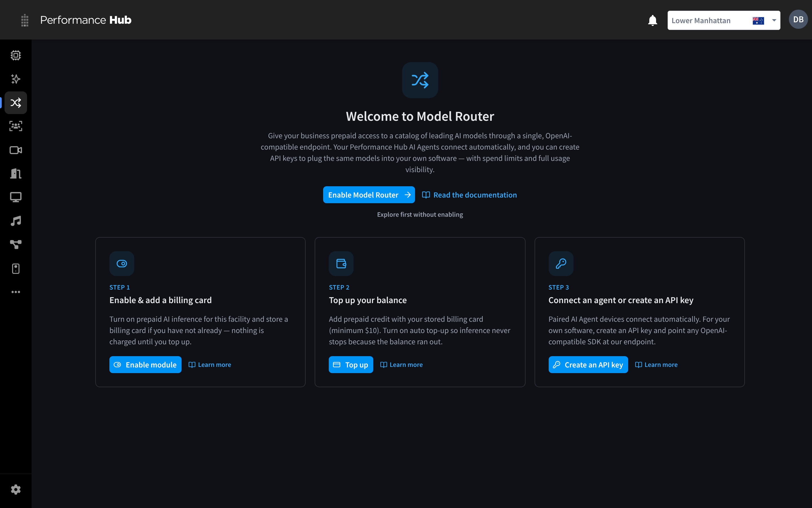Open the remote device sidebar icon
Screen dimensions: 812x508
click(16, 268)
